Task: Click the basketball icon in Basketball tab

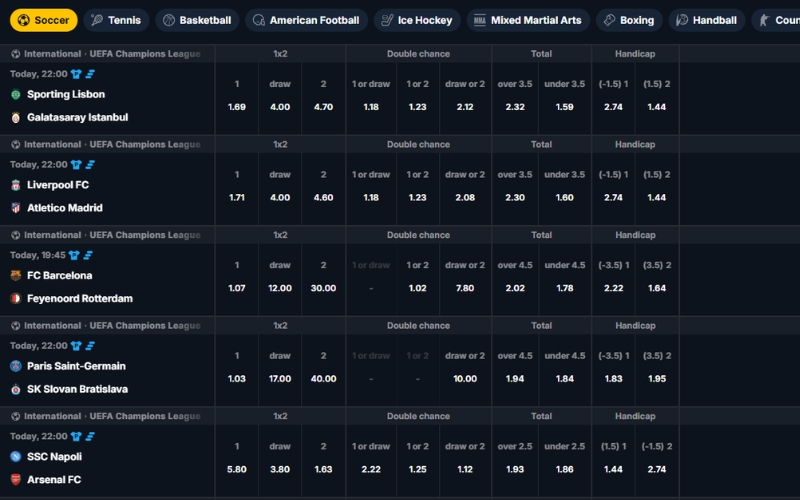Action: click(169, 20)
